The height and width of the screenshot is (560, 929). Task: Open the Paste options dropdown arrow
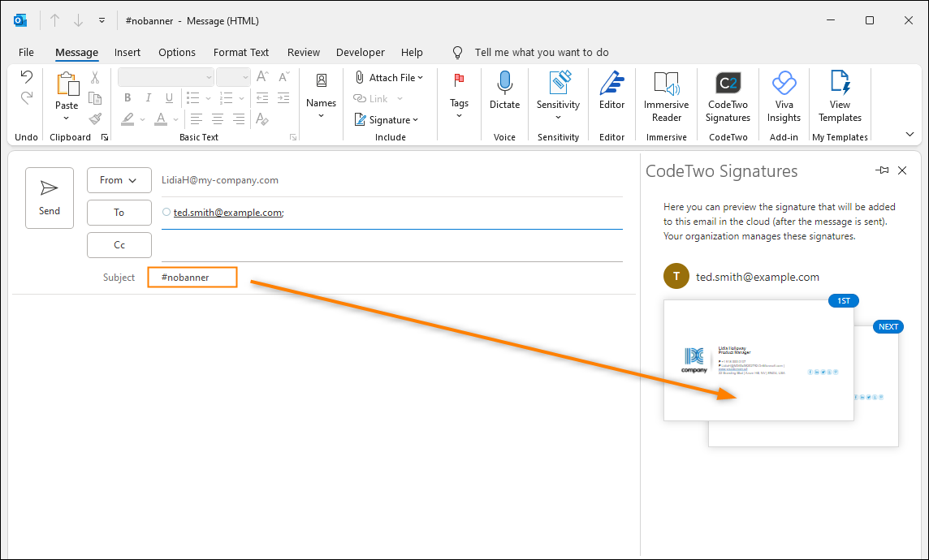[67, 119]
